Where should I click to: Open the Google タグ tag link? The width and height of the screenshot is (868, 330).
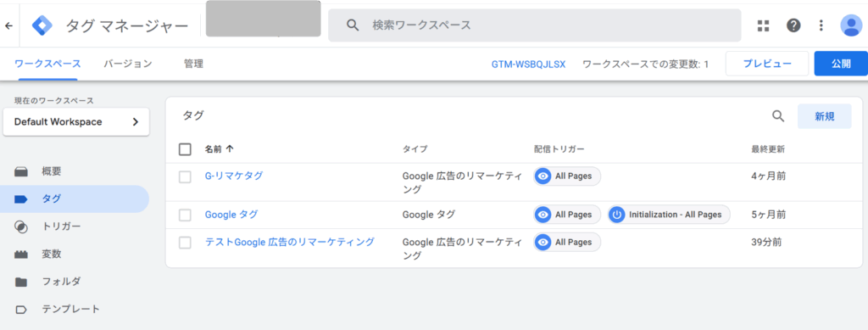pyautogui.click(x=231, y=215)
